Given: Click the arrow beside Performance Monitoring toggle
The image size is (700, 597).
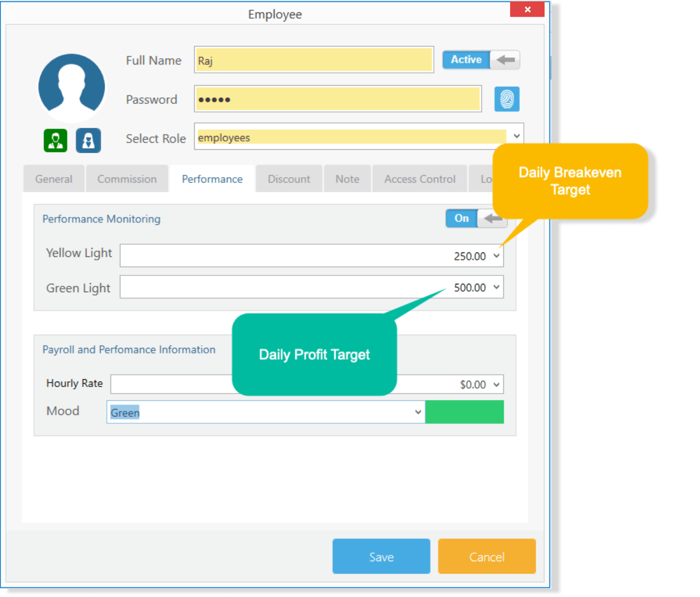Looking at the screenshot, I should tap(492, 219).
